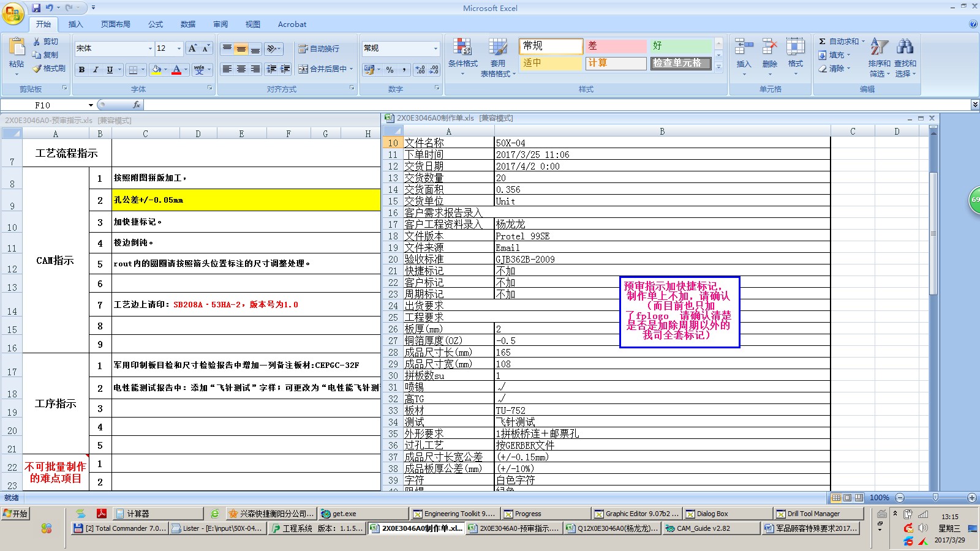Apply percent style to the cell

click(390, 70)
